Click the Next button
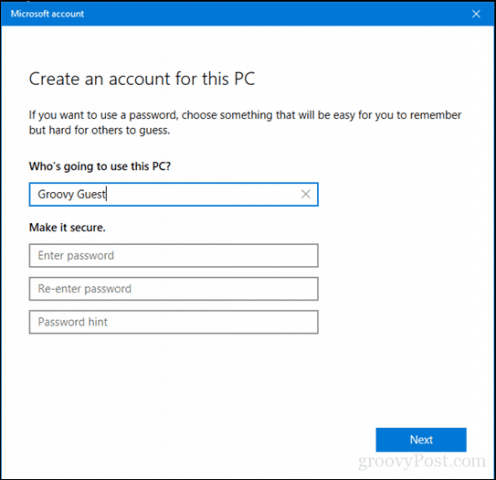The image size is (496, 480). [x=421, y=440]
